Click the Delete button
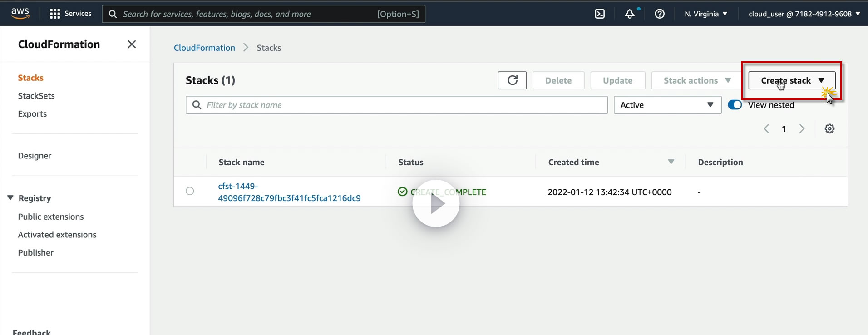 click(558, 80)
